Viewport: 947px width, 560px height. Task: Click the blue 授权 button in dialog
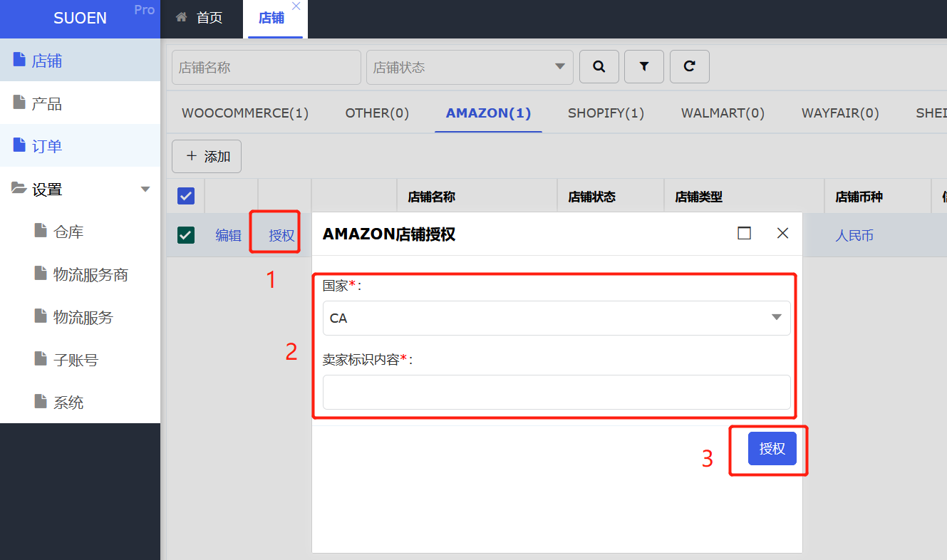point(772,449)
